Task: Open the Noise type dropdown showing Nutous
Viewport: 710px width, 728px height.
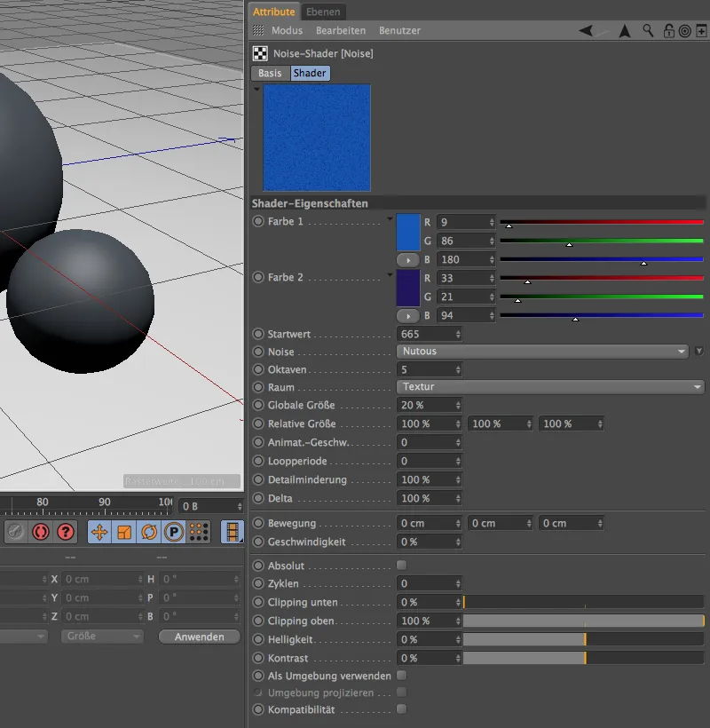Action: [542, 351]
